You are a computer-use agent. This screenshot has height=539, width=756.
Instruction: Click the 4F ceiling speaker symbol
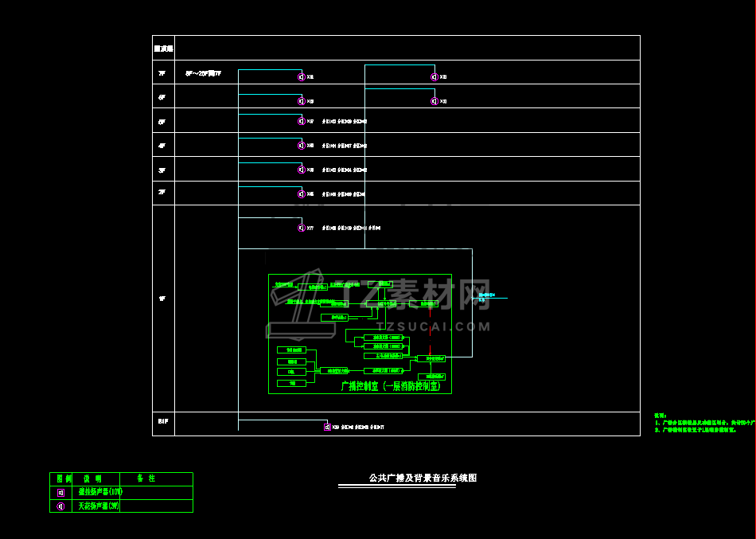[x=302, y=145]
